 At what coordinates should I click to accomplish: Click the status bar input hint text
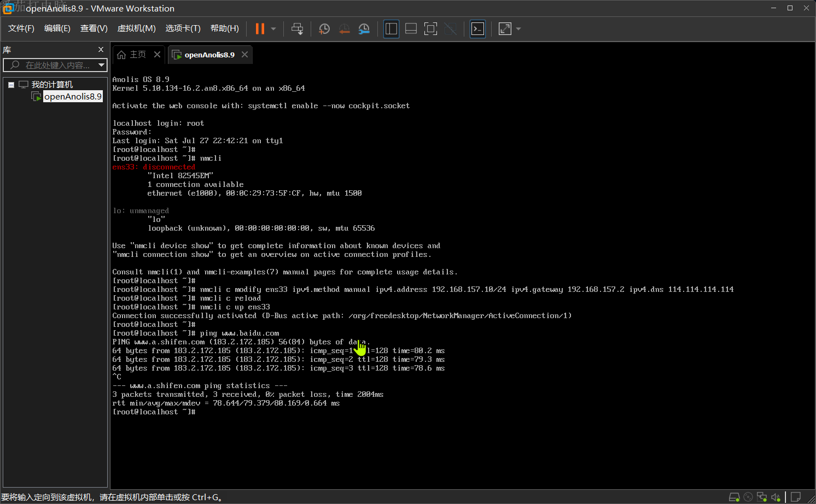(x=112, y=497)
